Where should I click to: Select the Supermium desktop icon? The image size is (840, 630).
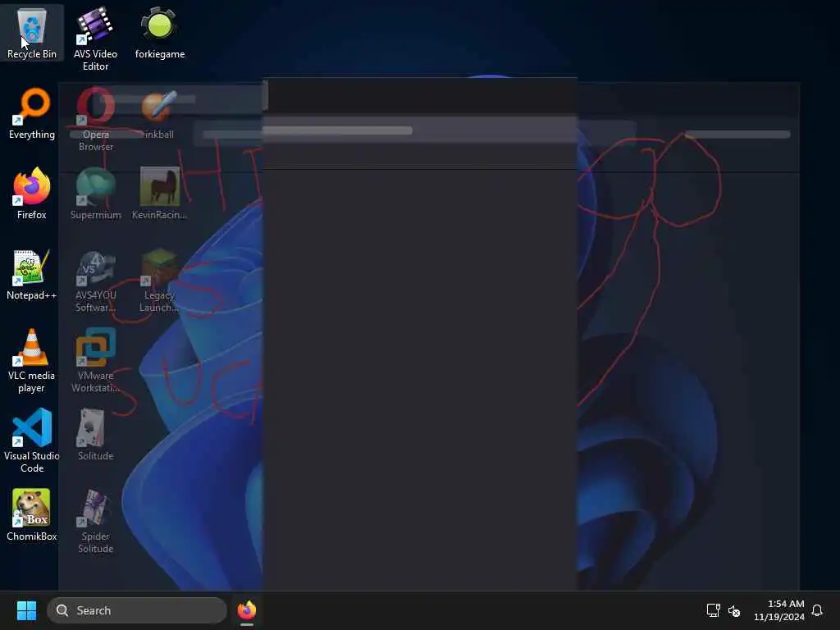[95, 194]
